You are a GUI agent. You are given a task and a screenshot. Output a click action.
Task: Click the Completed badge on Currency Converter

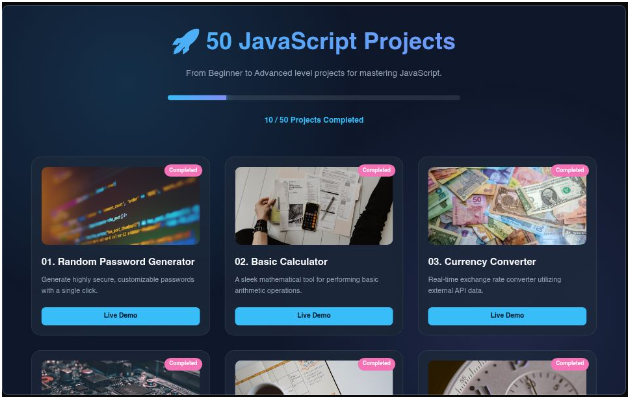570,170
